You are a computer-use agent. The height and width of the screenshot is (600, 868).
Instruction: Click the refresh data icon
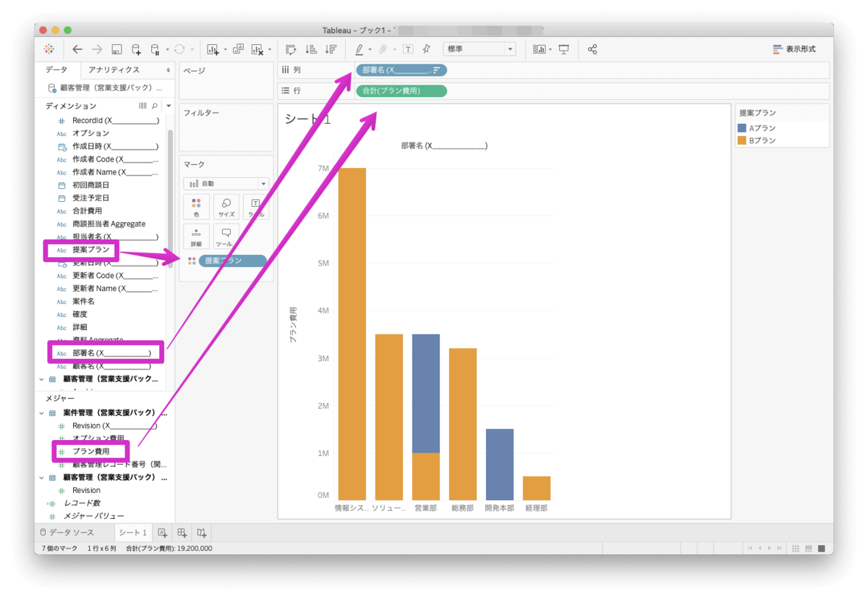(x=179, y=49)
